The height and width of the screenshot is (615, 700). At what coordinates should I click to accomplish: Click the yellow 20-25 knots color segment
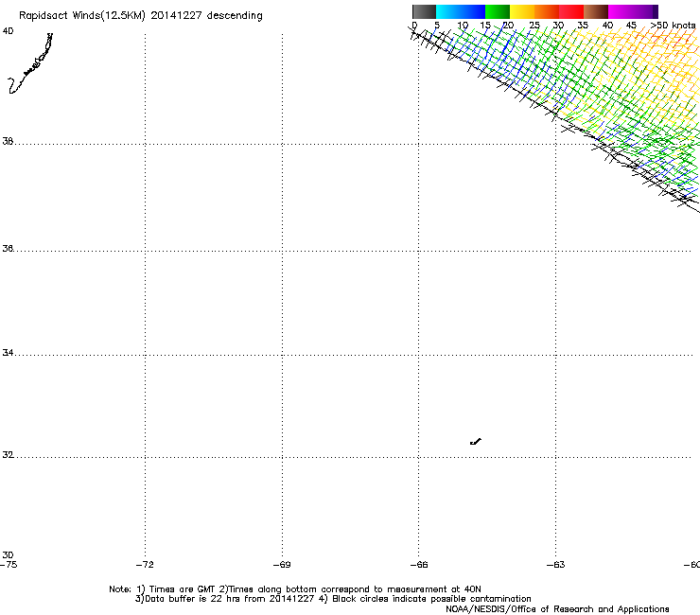[x=522, y=11]
